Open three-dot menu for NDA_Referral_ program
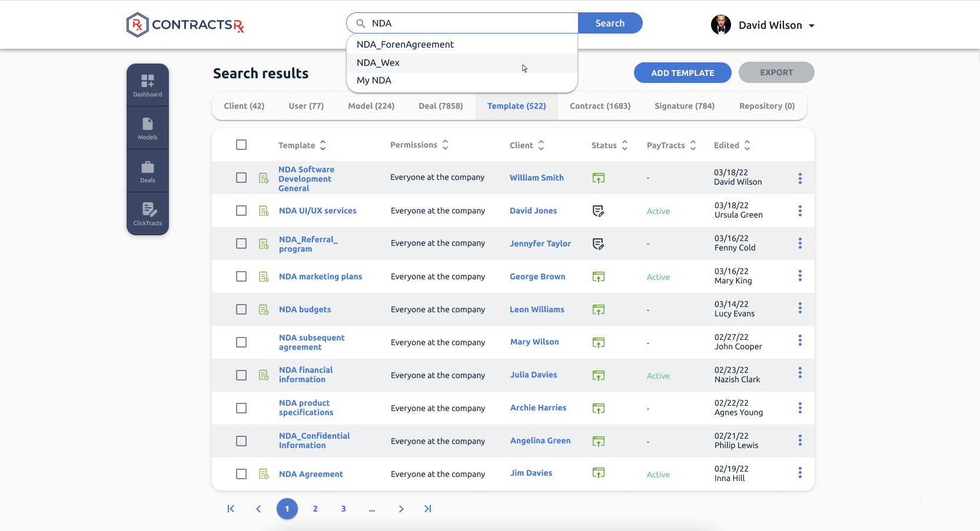980x531 pixels. click(x=800, y=243)
